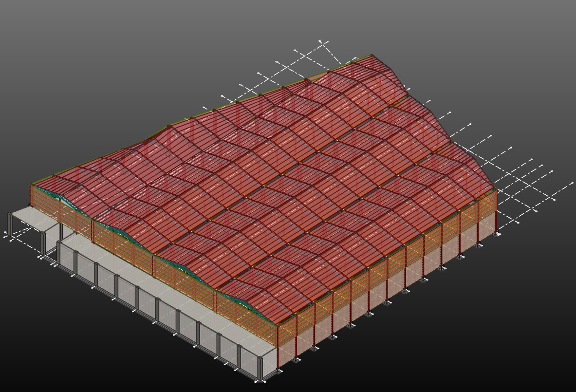Pick the nearest corner column of the gray wall

point(260,368)
